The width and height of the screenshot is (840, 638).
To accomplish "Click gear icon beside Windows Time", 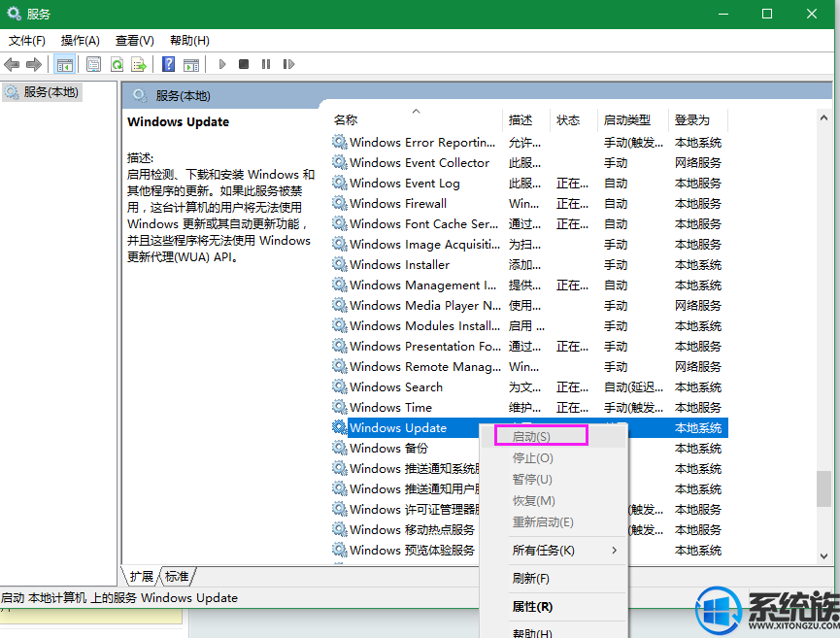I will pos(339,407).
